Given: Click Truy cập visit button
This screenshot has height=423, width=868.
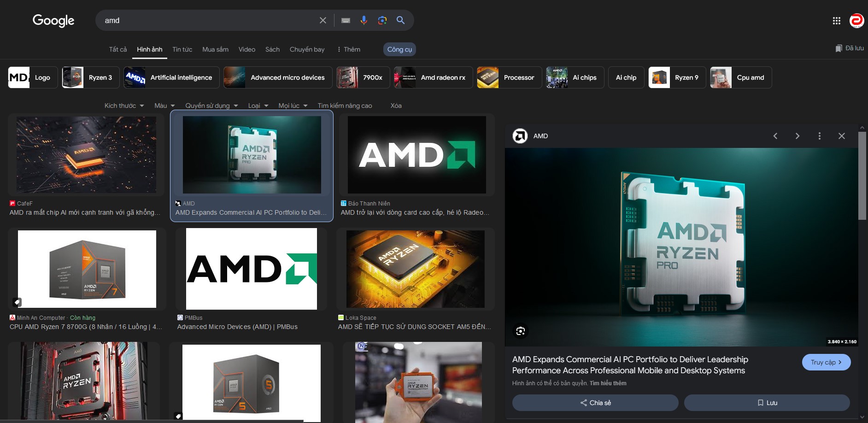Looking at the screenshot, I should click(x=826, y=362).
